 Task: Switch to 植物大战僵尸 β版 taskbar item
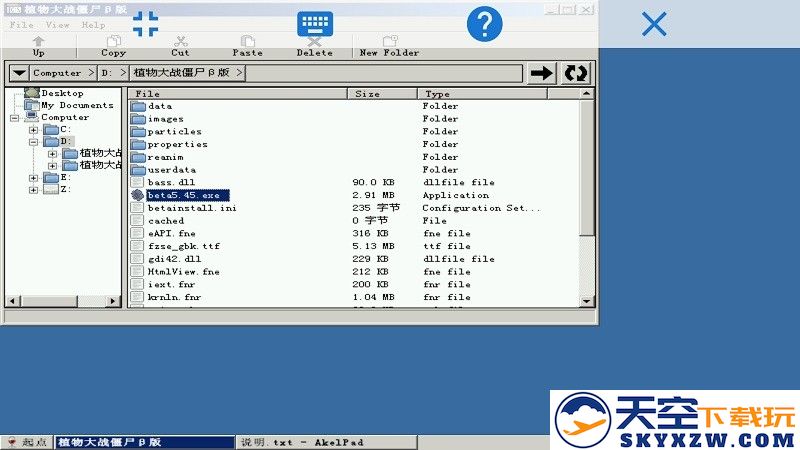pyautogui.click(x=145, y=442)
